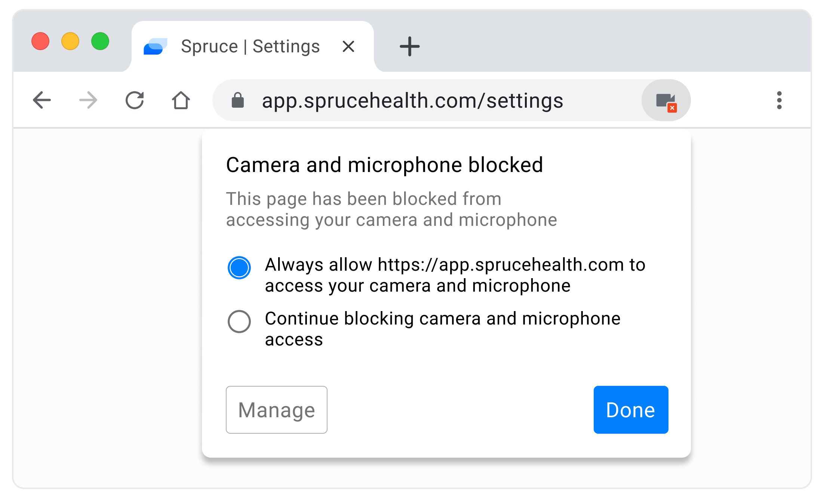827x504 pixels.
Task: Click the blocked camera icon in address bar
Action: point(666,100)
